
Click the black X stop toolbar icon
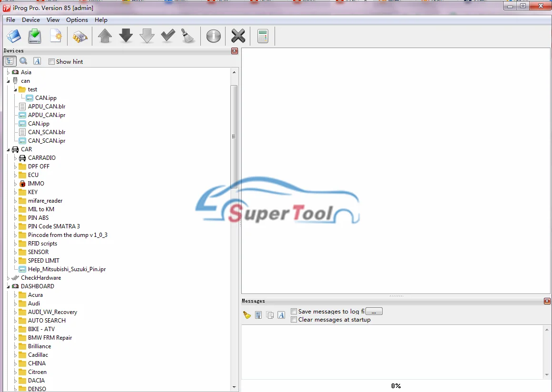(238, 36)
